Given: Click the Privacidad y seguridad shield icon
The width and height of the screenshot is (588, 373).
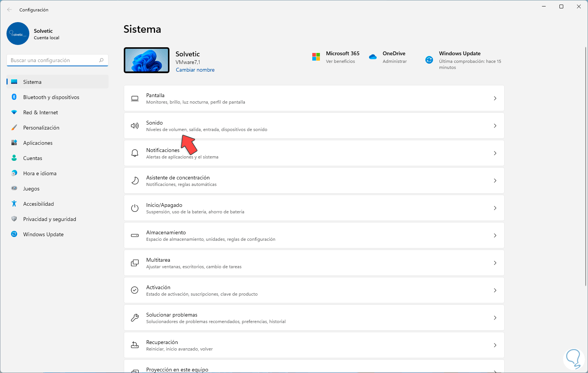Looking at the screenshot, I should 14,219.
